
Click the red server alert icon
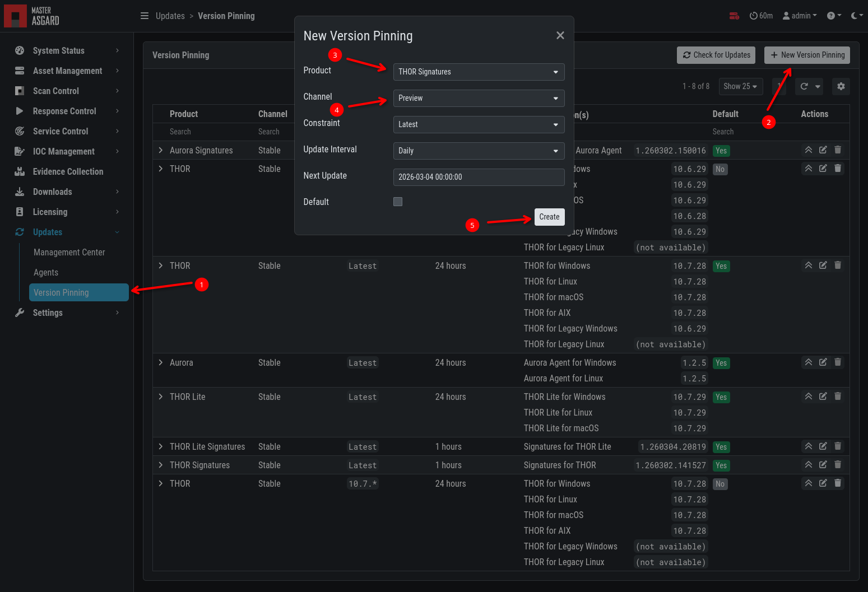(734, 16)
